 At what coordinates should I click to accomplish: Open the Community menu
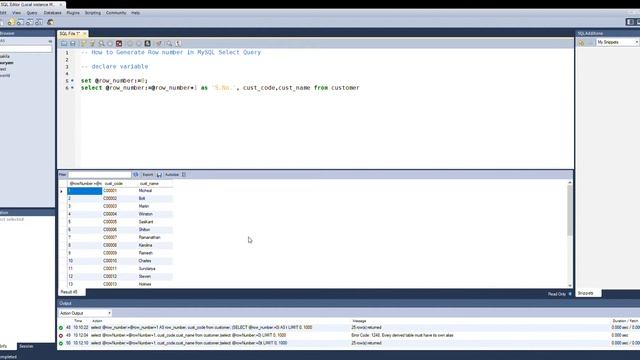pyautogui.click(x=116, y=13)
